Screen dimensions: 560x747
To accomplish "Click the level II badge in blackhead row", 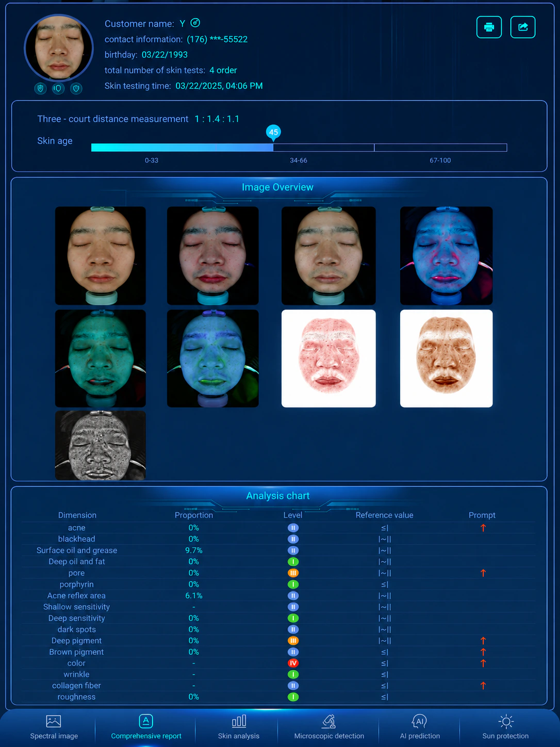I will (293, 539).
